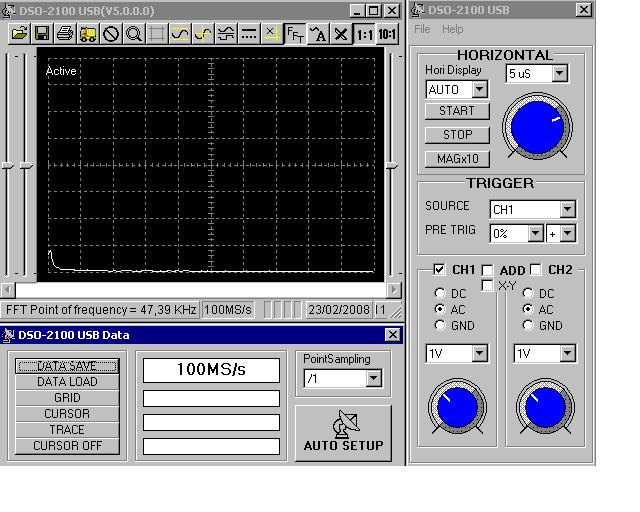
Task: Click the DATA LOAD button
Action: coord(67,382)
